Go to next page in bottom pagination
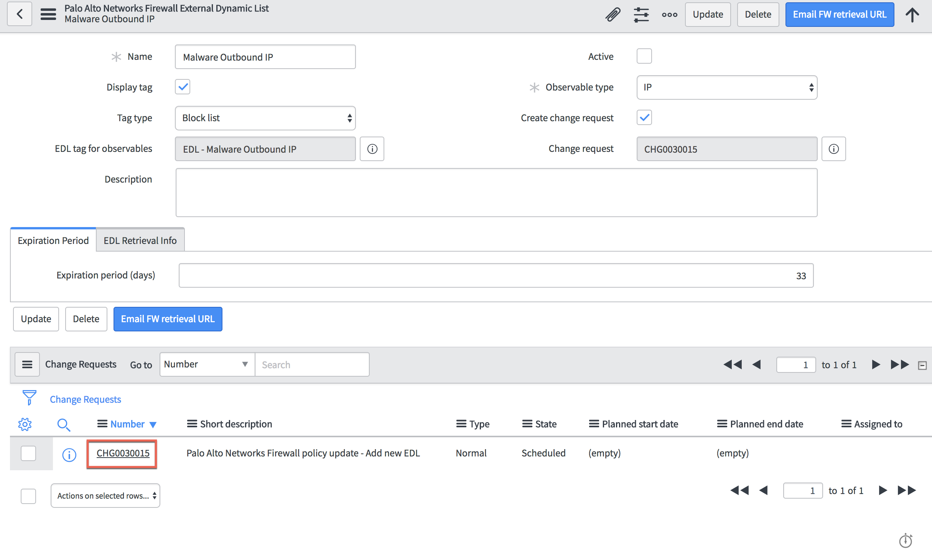The width and height of the screenshot is (932, 560). coord(883,490)
